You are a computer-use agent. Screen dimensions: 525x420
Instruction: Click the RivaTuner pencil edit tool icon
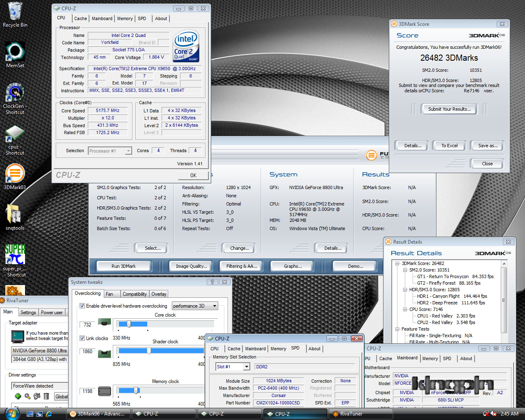coord(37,396)
